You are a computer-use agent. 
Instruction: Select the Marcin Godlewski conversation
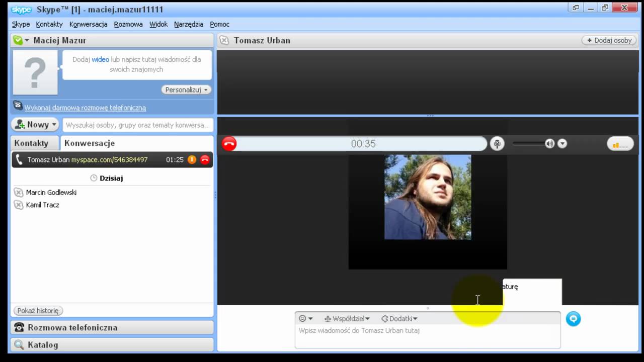click(51, 192)
